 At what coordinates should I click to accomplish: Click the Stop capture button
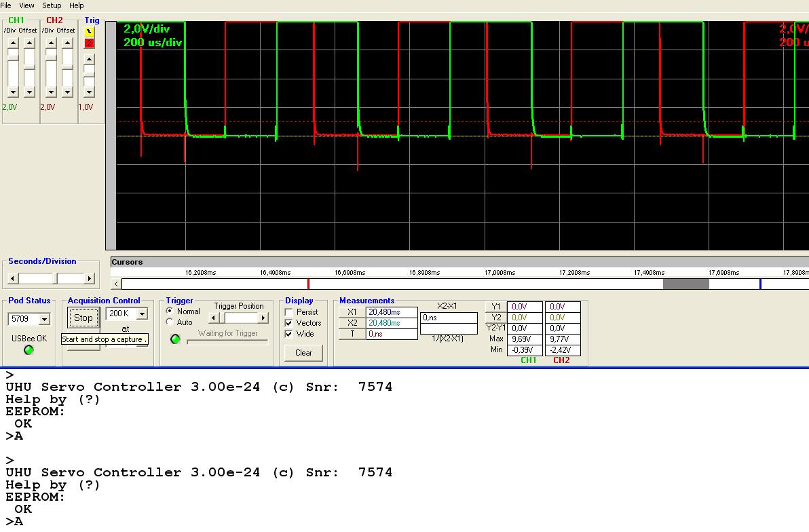pyautogui.click(x=83, y=318)
